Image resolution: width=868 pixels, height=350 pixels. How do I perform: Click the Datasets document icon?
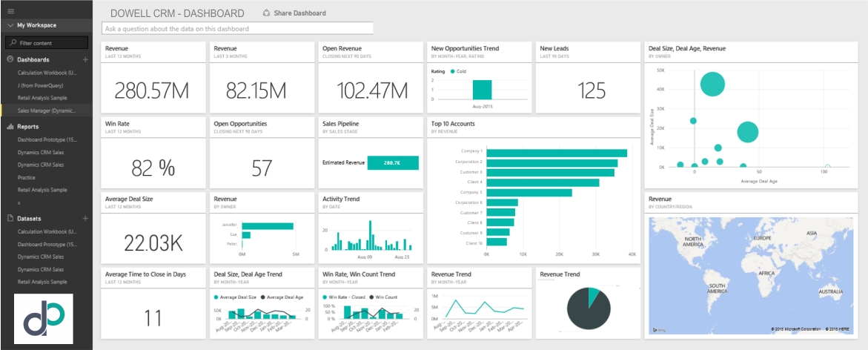(x=10, y=219)
